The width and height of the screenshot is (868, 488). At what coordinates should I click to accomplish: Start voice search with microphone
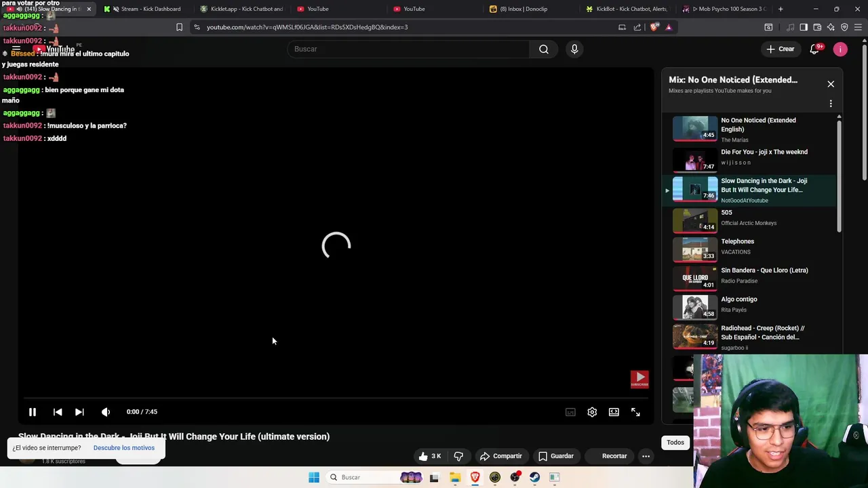tap(574, 49)
